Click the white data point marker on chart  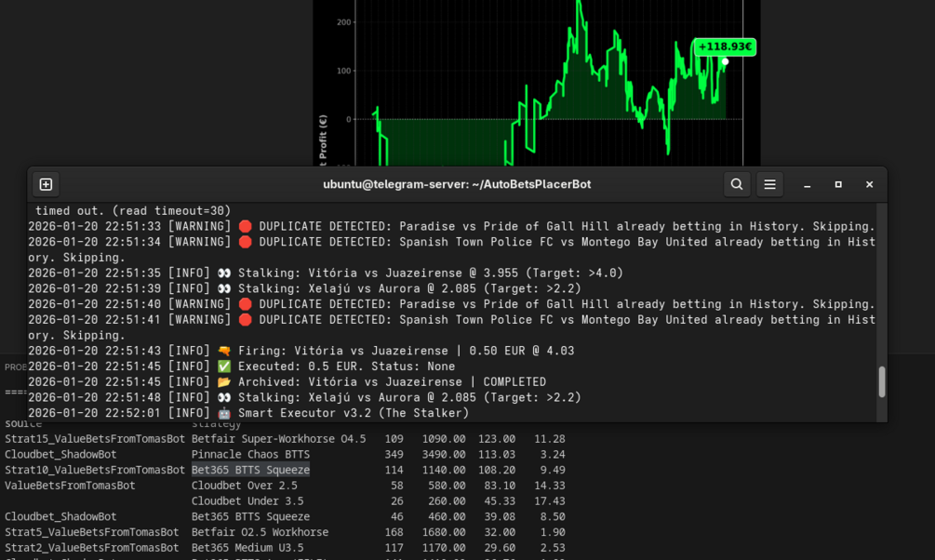725,61
